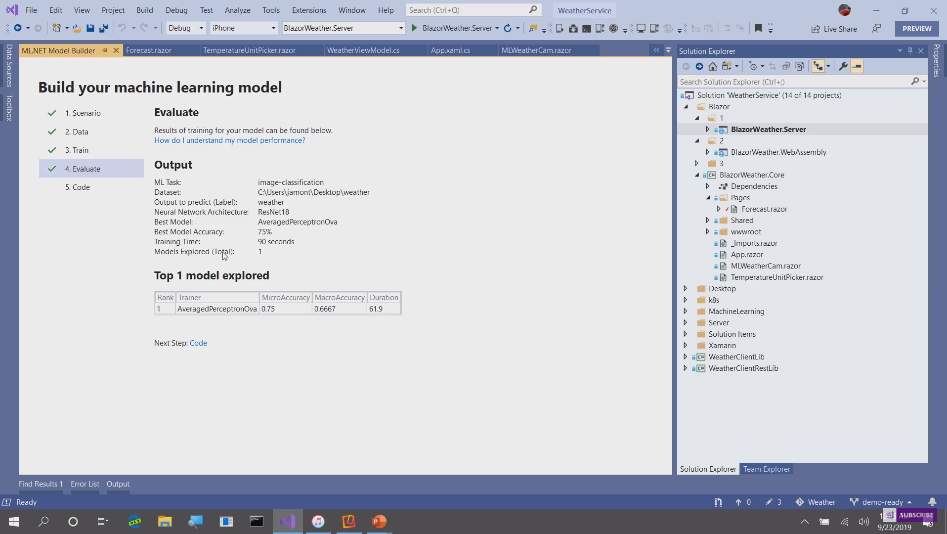
Task: Expand the Desktop folder in Solution Explorer
Action: coord(686,288)
